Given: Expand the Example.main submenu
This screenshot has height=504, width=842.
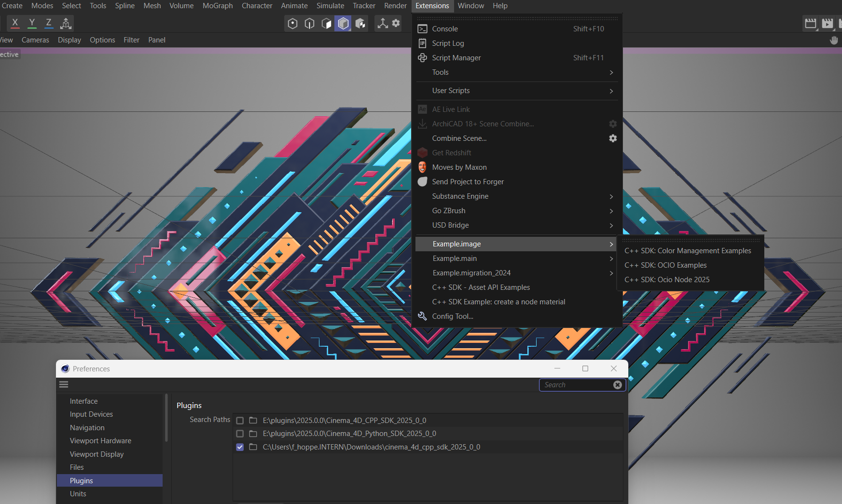Looking at the screenshot, I should (517, 259).
